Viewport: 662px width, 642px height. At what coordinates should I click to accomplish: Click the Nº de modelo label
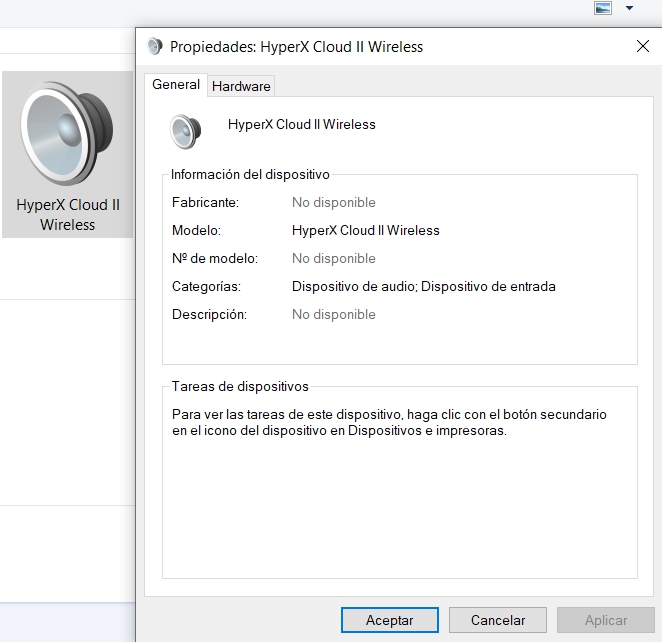coord(215,258)
